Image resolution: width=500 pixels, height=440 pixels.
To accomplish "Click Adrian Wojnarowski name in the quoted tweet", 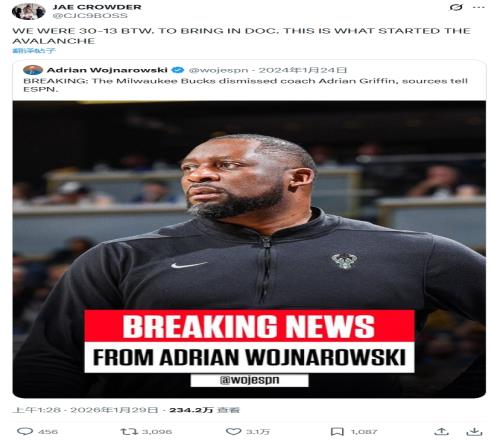I will coord(107,70).
